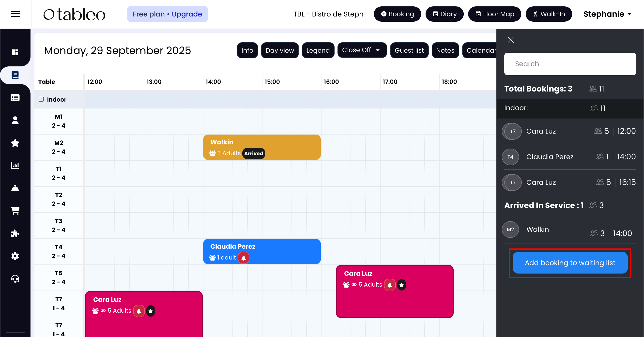Click the Search input field
Image resolution: width=644 pixels, height=337 pixels.
(570, 64)
